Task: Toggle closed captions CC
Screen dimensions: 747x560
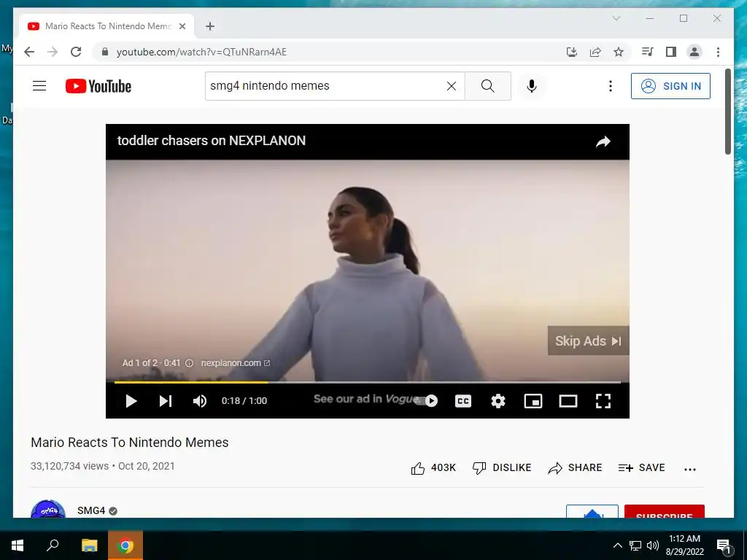Action: (463, 401)
